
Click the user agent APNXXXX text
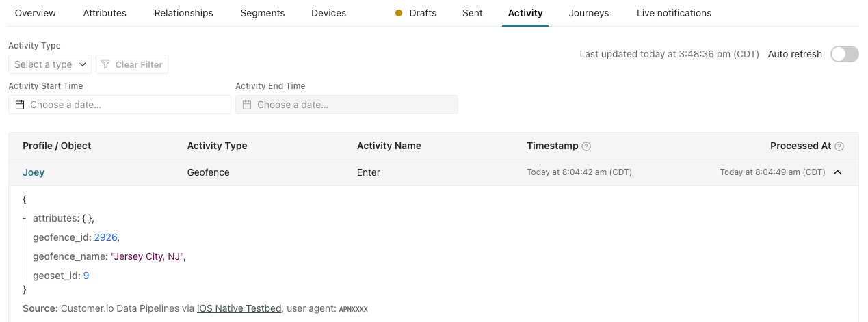(354, 309)
